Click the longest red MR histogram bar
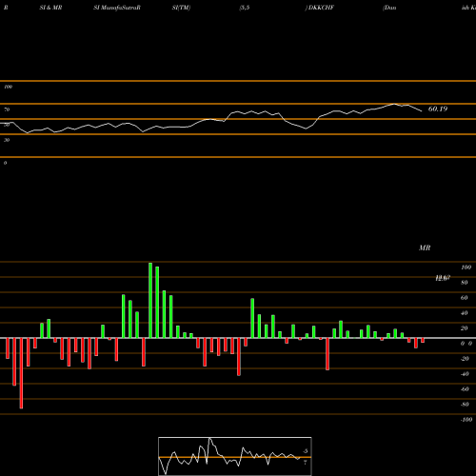This screenshot has height=476, width=476. [x=21, y=373]
